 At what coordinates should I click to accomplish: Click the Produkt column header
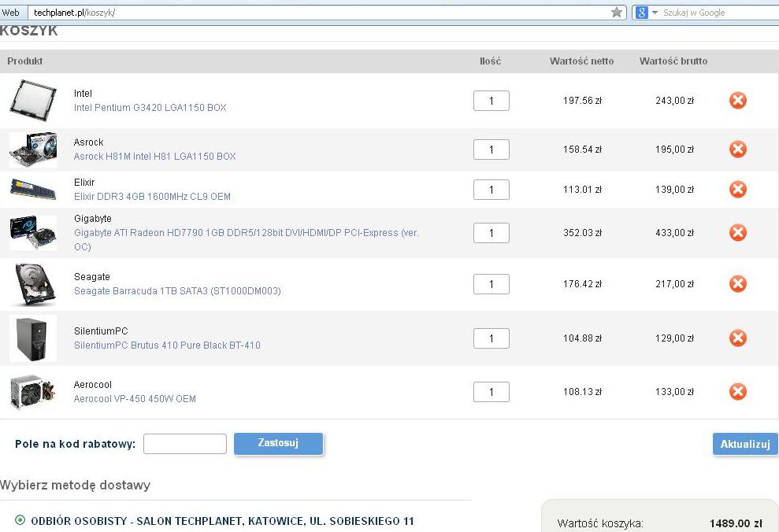pyautogui.click(x=25, y=61)
